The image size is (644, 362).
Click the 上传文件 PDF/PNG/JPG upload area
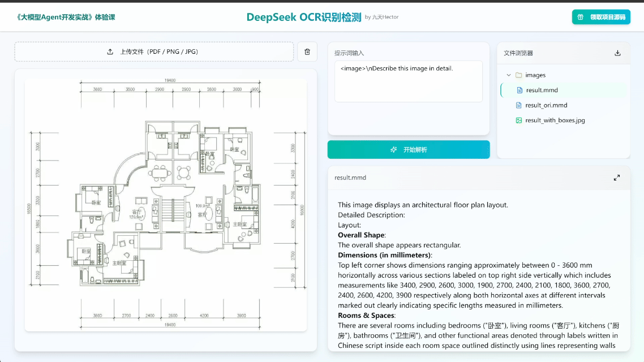coord(154,51)
